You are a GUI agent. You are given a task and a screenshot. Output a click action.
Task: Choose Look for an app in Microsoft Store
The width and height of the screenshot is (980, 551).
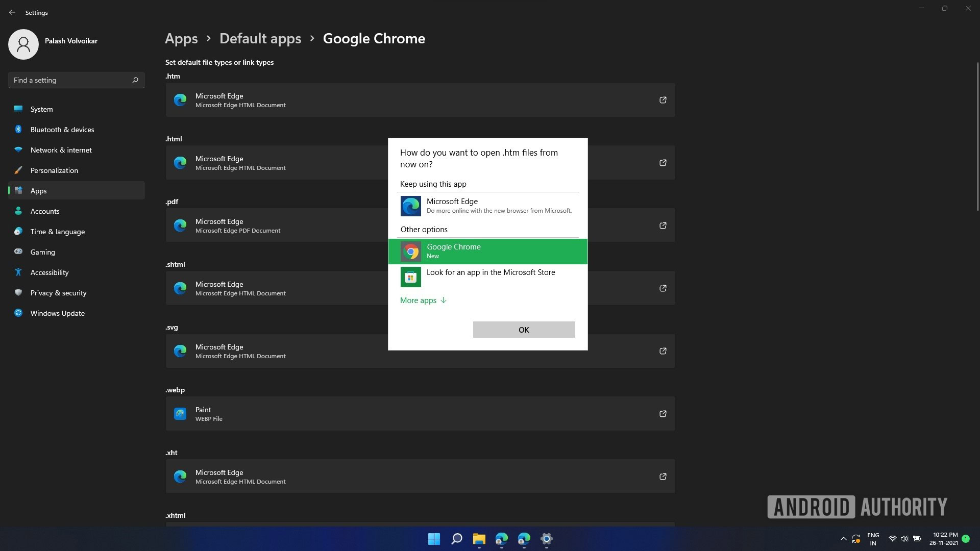(487, 277)
